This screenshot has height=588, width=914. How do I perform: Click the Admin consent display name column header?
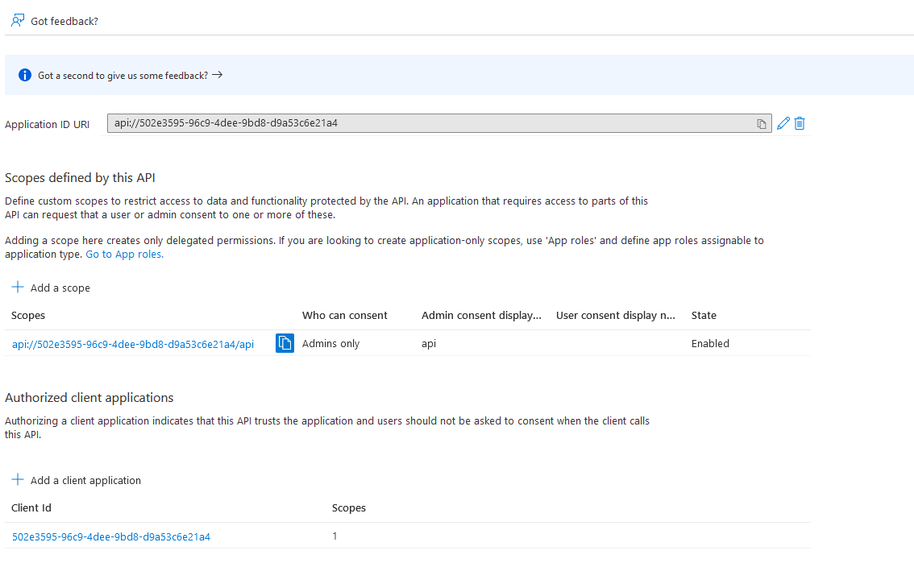(x=481, y=315)
